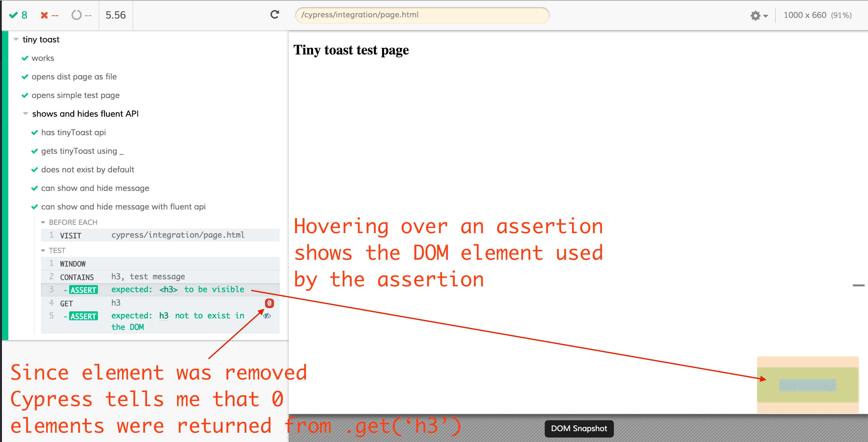868x442 pixels.
Task: Open the viewport size 1000 x 660 menu
Action: tap(805, 15)
